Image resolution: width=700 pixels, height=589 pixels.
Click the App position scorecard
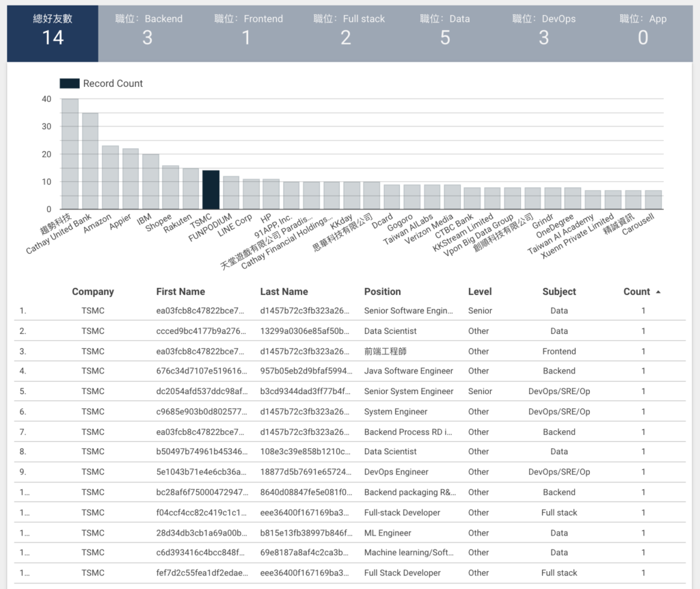coord(643,34)
